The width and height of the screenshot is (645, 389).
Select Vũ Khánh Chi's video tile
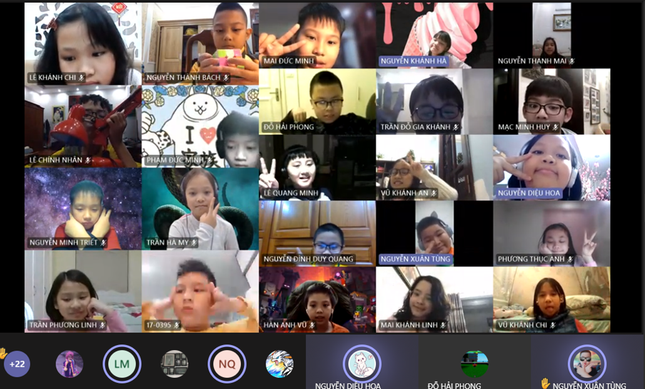(x=552, y=300)
